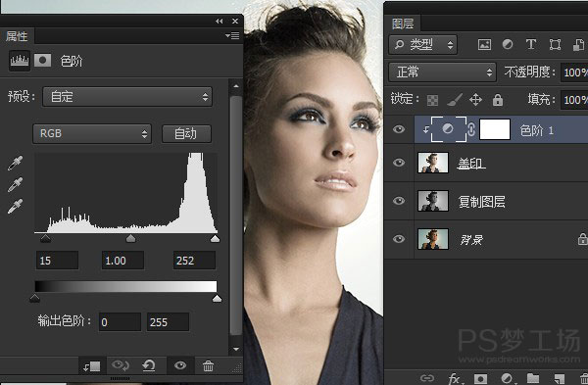The width and height of the screenshot is (588, 385).
Task: Open the 预设 preset dropdown
Action: tap(127, 97)
